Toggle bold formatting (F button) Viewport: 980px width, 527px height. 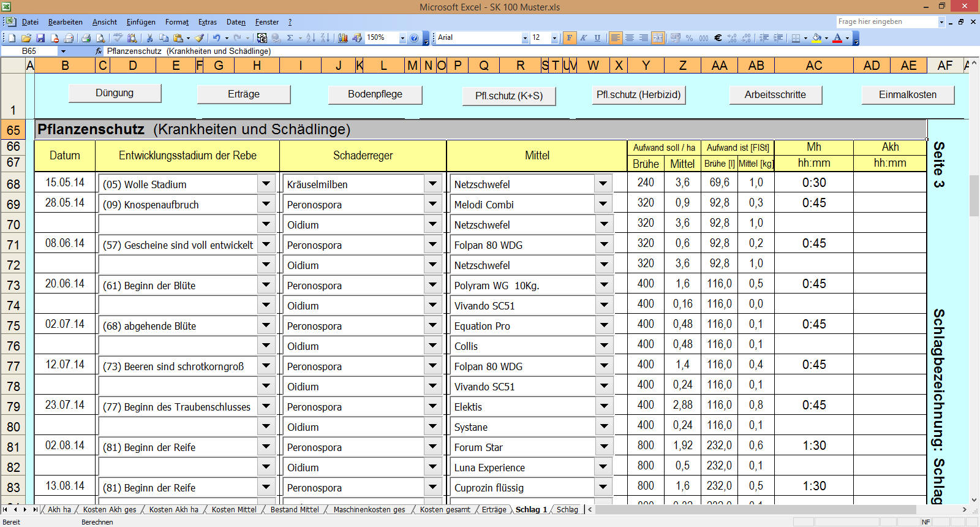(570, 38)
